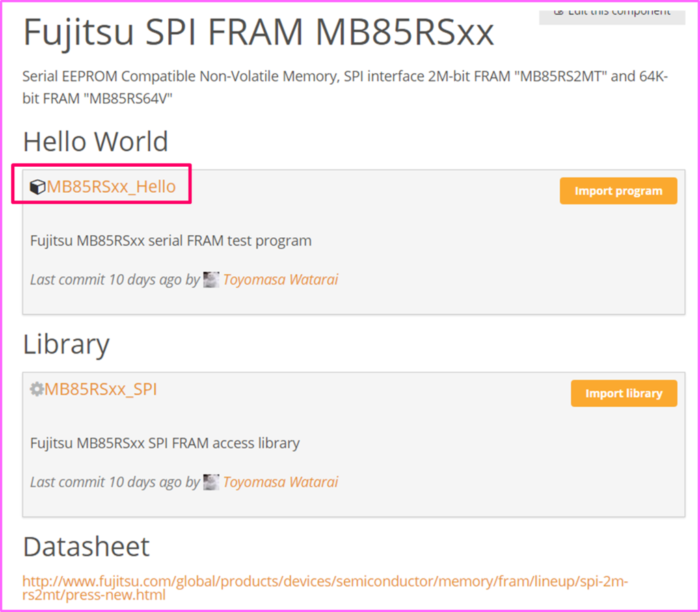Click text 'Fujitsu MB85RSxx SPI FRAM access library'
Viewport: 700px width, 612px height.
[165, 443]
